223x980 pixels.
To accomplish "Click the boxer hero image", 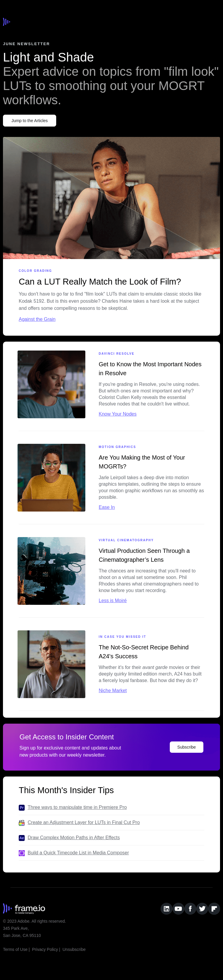I will 111,198.
